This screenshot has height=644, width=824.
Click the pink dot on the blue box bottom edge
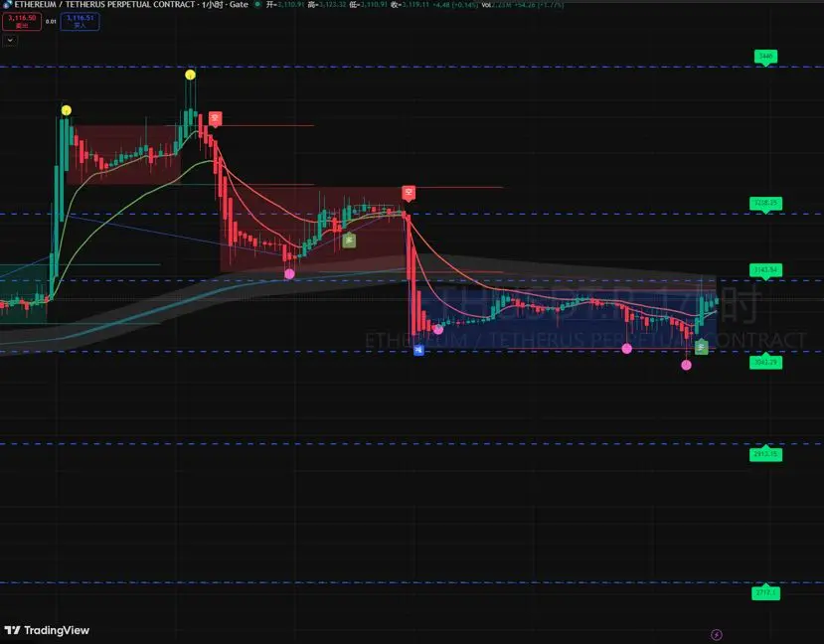click(x=626, y=348)
